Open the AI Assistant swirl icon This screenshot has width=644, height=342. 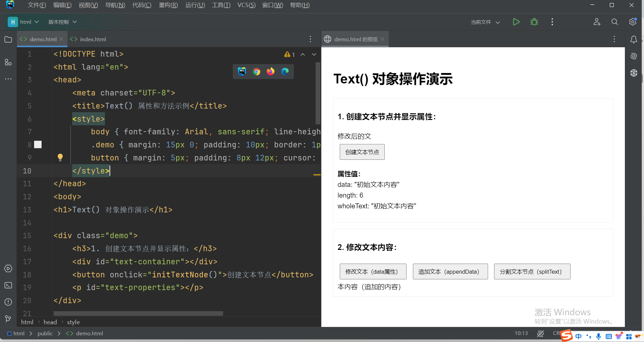tap(634, 56)
